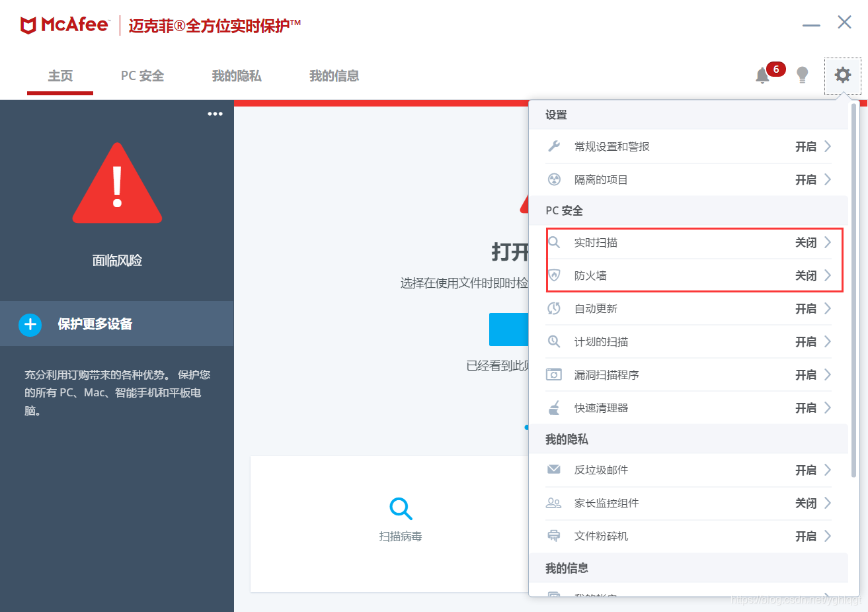Open the three-dots menu in the sidebar
Image resolution: width=868 pixels, height=612 pixels.
click(x=215, y=114)
